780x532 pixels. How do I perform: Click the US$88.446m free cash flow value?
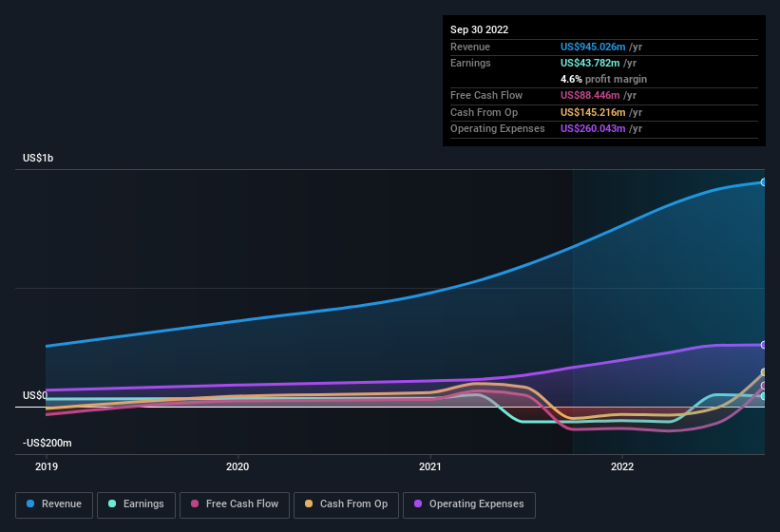[x=590, y=95]
